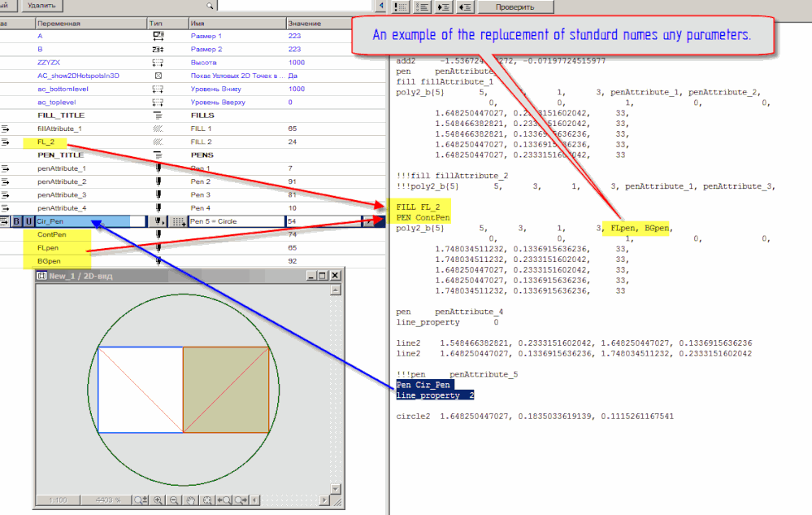Click the title type icon for FILL_TITLE
The height and width of the screenshot is (515, 812).
[158, 116]
